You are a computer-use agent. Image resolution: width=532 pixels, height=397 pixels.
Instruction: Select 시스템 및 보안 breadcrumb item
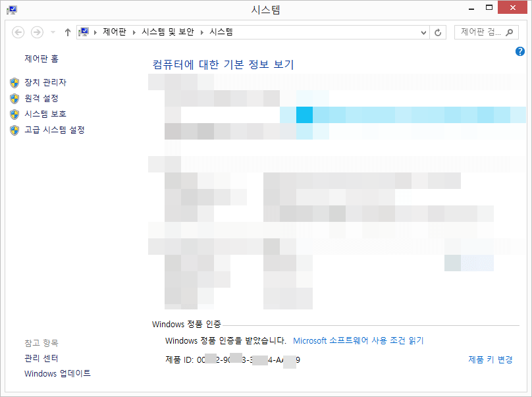coord(168,32)
